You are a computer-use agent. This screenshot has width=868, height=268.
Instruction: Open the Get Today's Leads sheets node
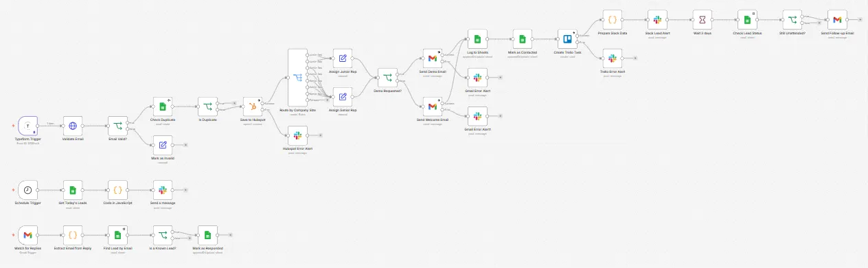73,190
